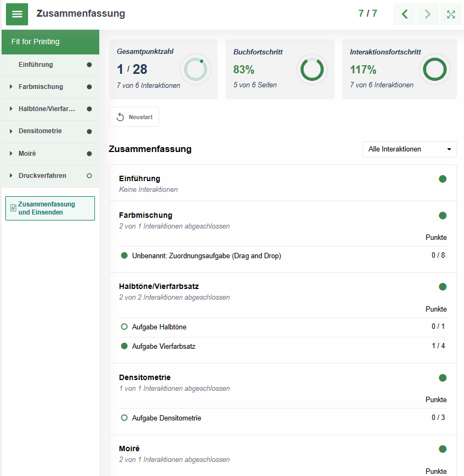Open Aufgabe Halbtöne interaction link
464x476 pixels.
159,327
